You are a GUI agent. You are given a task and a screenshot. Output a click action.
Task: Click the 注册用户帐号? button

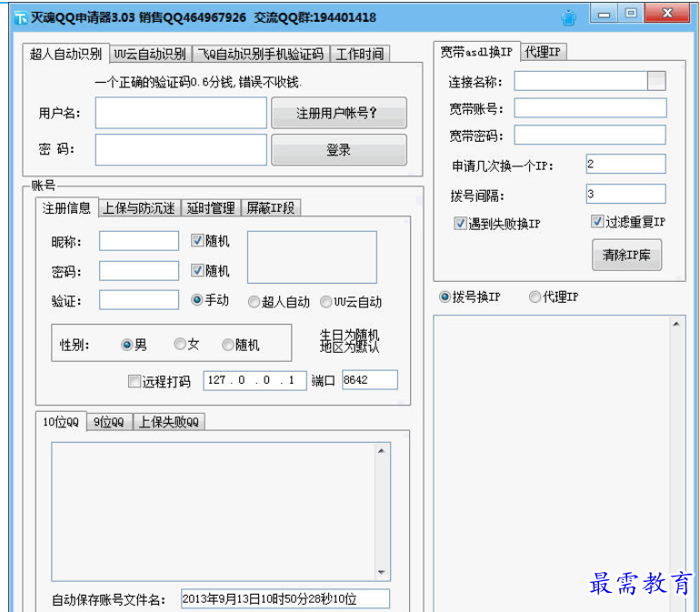339,113
